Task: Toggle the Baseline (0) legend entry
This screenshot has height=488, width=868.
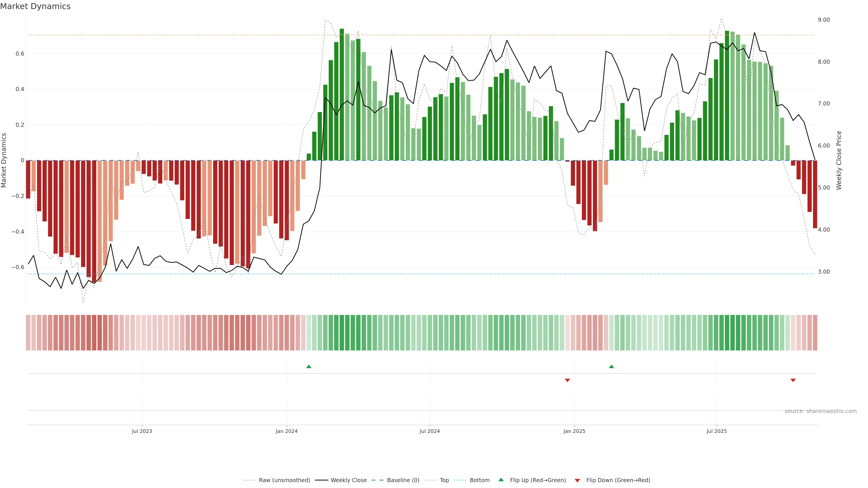Action: [x=403, y=480]
